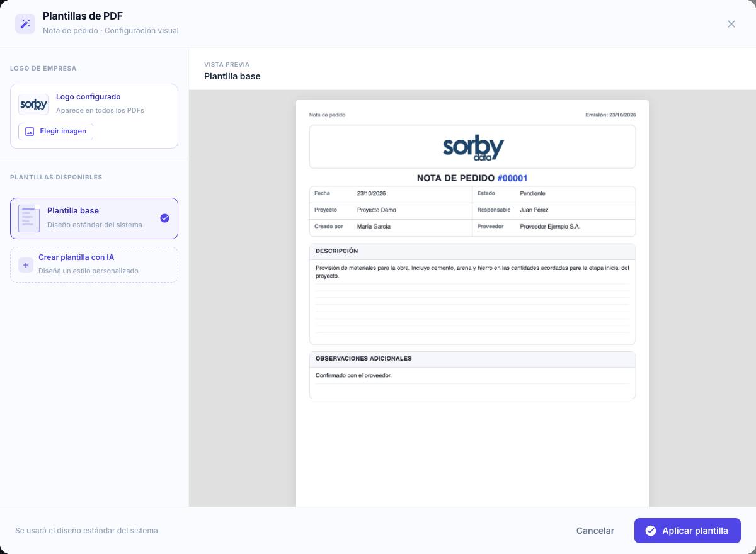The image size is (756, 554).
Task: Click the checkmark on Plantilla base card
Action: pos(164,218)
